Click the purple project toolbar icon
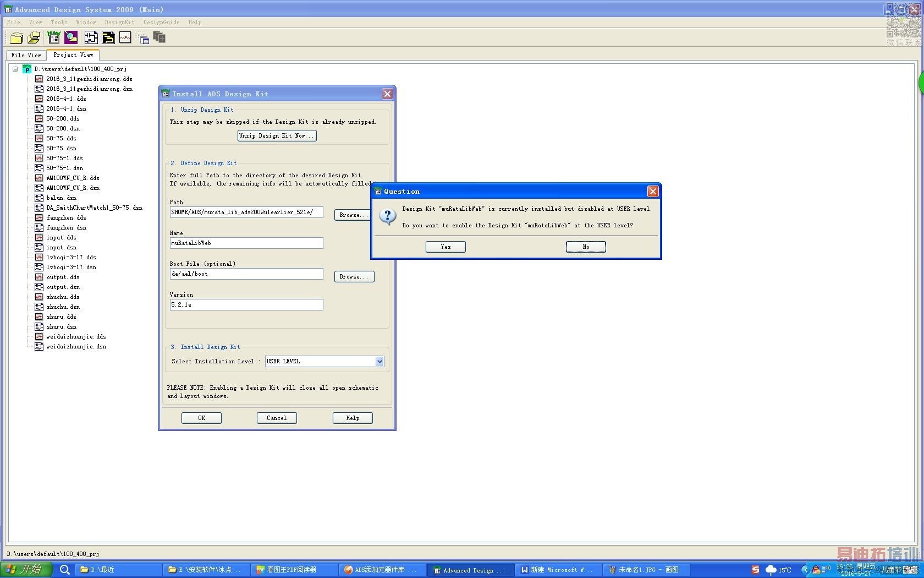 click(x=71, y=37)
